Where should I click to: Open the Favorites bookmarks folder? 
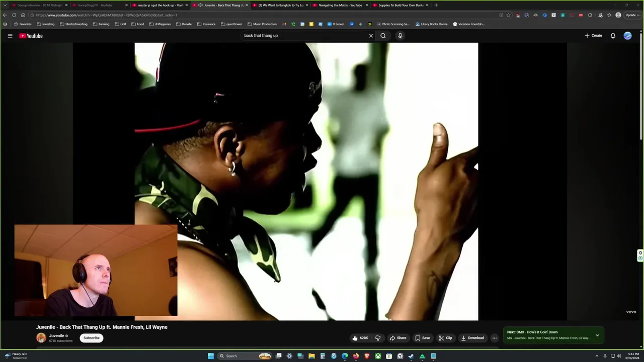23,24
